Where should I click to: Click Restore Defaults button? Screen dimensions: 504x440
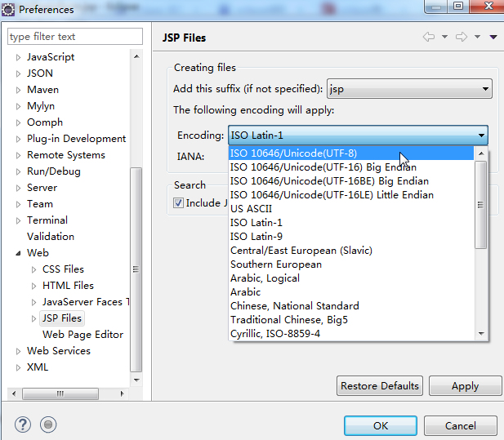[x=380, y=386]
